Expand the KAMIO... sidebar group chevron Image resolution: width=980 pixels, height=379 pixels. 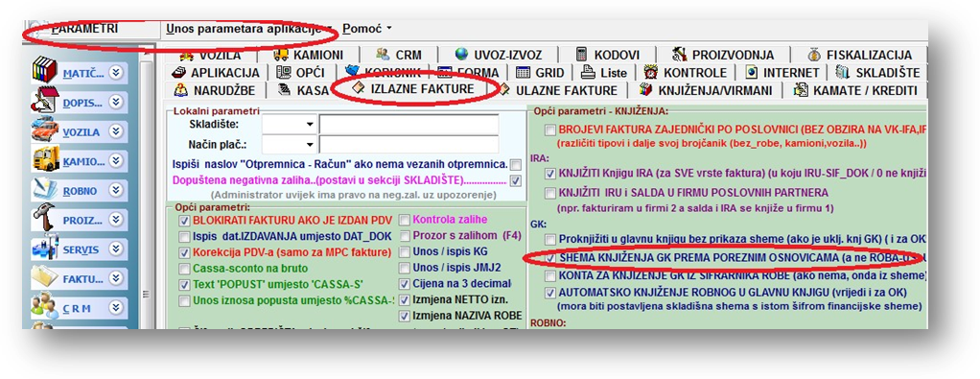point(116,161)
